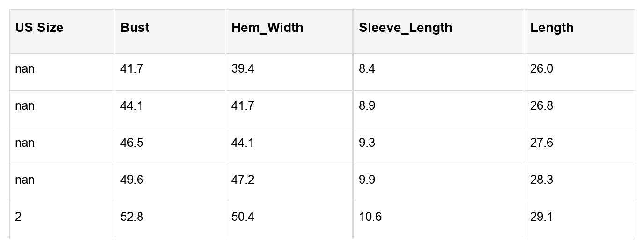Viewport: 644px width, 248px height.
Task: Click the Bust value 46.5
Action: tap(132, 143)
